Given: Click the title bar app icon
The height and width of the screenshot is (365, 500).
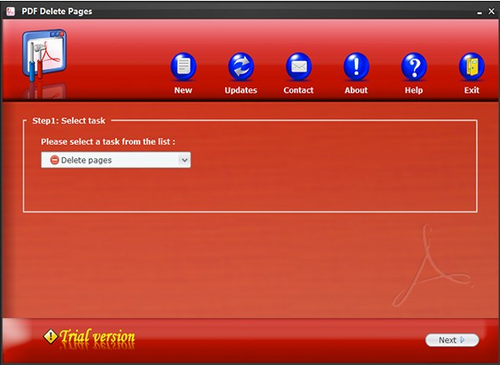Looking at the screenshot, I should click(x=11, y=11).
